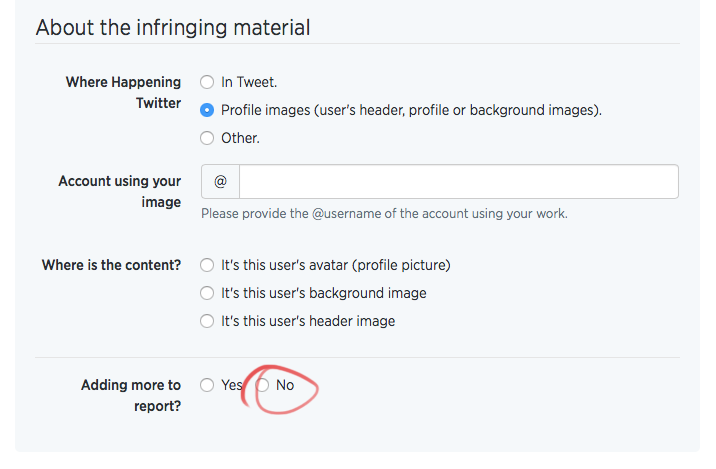The height and width of the screenshot is (469, 716).
Task: Choose "Yes" for adding more to report
Action: point(207,385)
